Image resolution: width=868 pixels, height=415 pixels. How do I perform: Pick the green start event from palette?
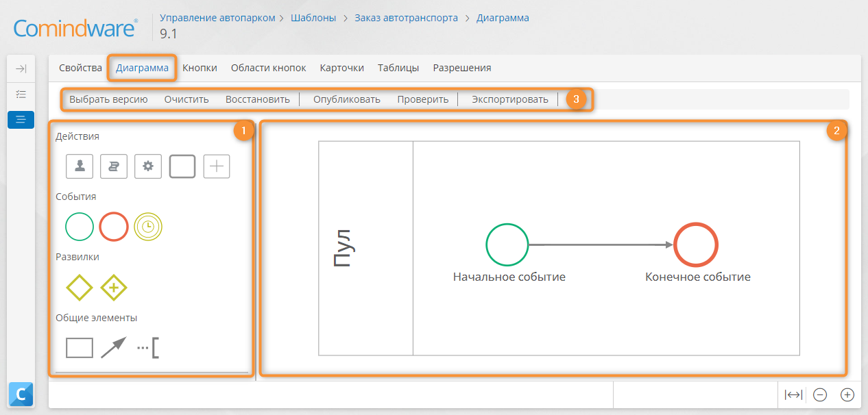click(80, 227)
